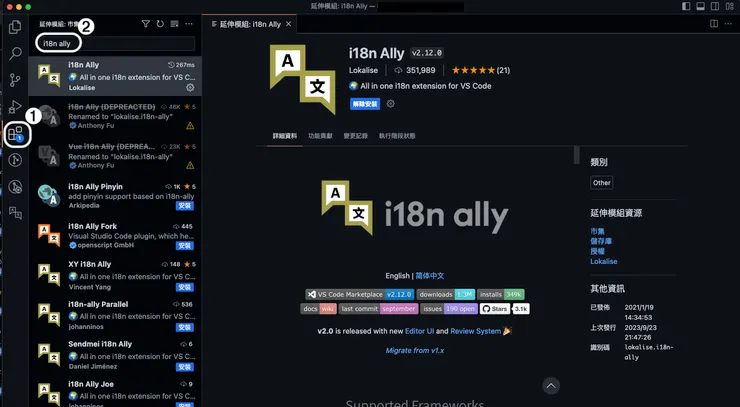Install the i18n Ally Fork extension
740x407 pixels.
point(185,246)
